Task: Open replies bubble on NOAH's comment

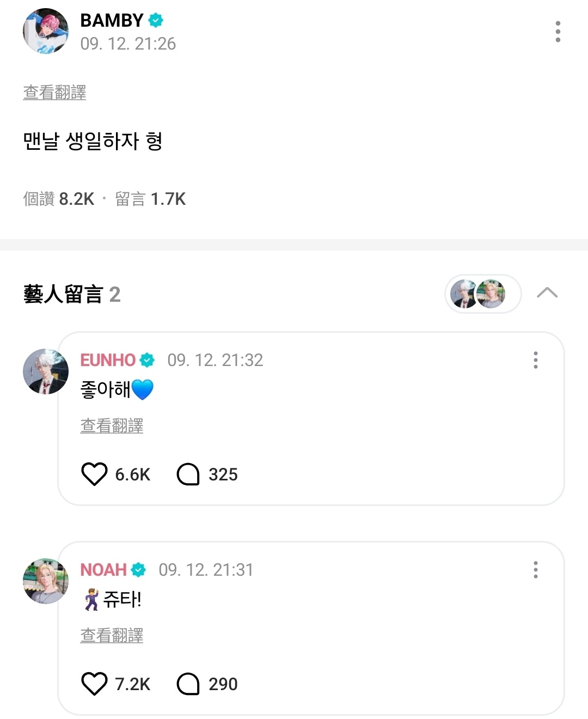Action: point(188,684)
